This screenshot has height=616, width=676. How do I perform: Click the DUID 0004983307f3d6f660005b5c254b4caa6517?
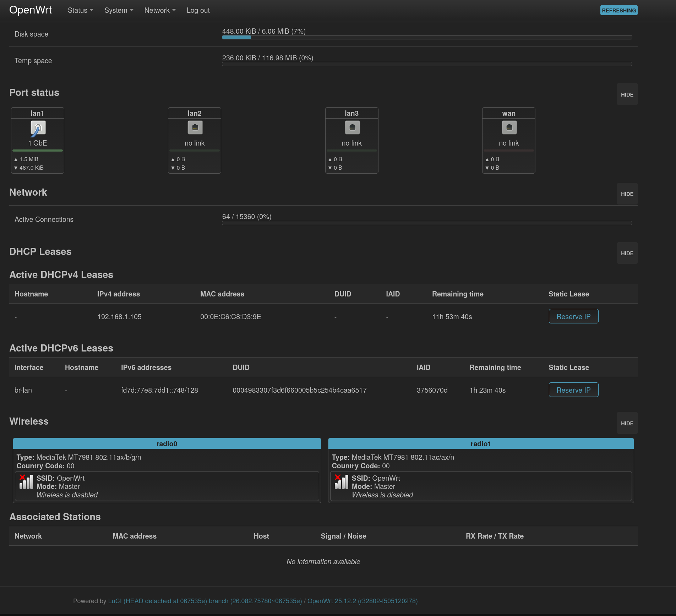click(x=300, y=390)
